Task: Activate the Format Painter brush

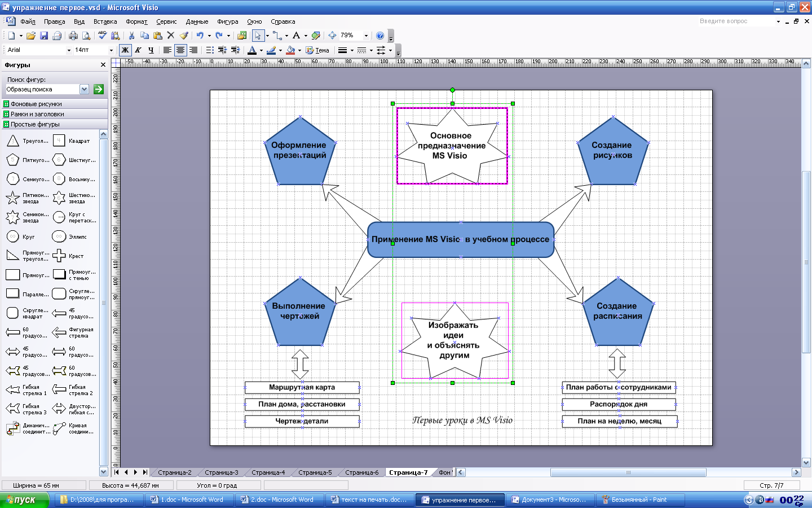Action: (184, 36)
